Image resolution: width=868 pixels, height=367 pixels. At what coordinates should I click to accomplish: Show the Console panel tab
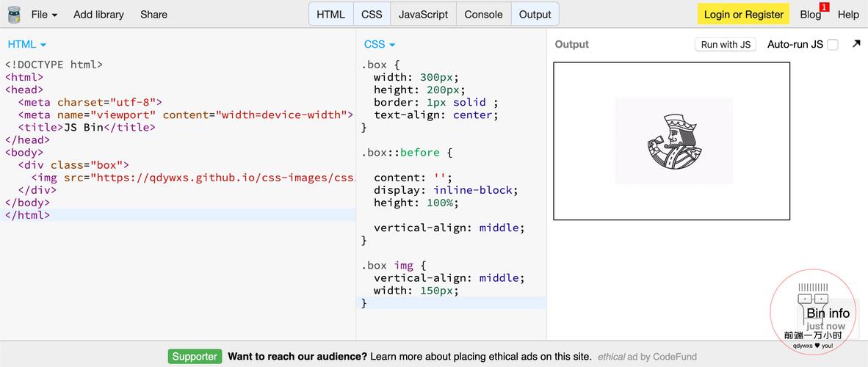coord(484,15)
